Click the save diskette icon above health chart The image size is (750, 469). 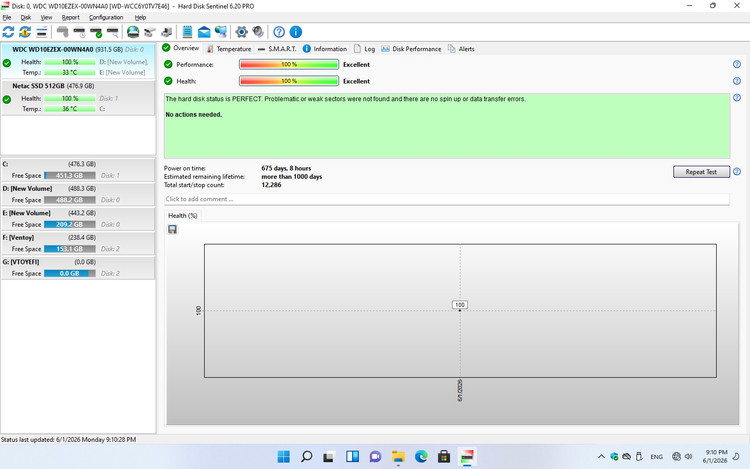tap(173, 229)
